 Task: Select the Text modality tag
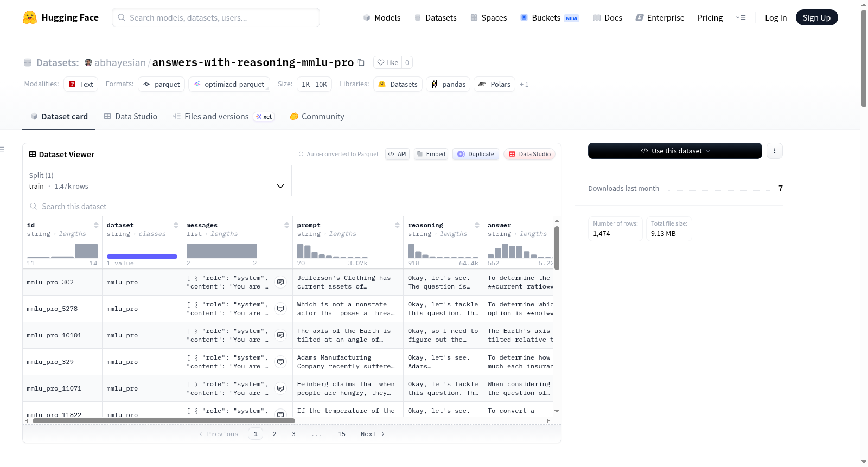pyautogui.click(x=81, y=84)
